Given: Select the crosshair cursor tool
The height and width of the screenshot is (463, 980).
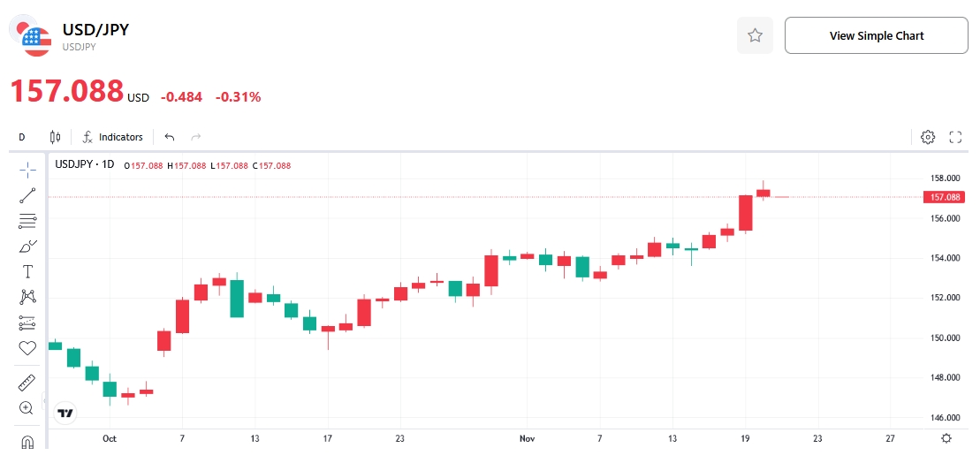Looking at the screenshot, I should 27,170.
